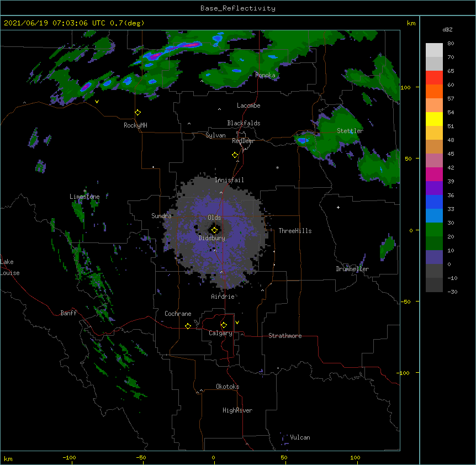Click the Stettler city label

click(350, 131)
